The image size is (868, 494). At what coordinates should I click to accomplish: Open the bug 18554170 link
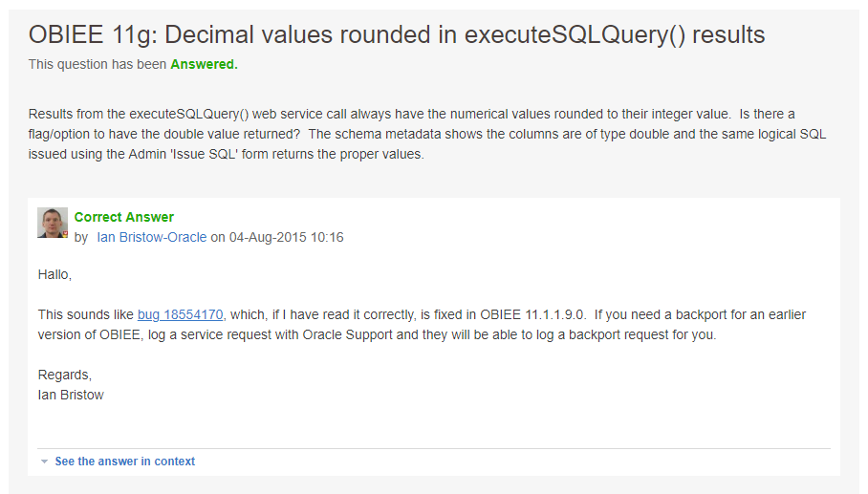tap(181, 314)
